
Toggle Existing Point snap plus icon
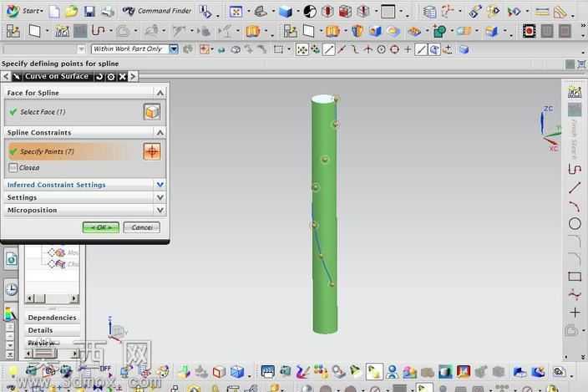pos(408,49)
